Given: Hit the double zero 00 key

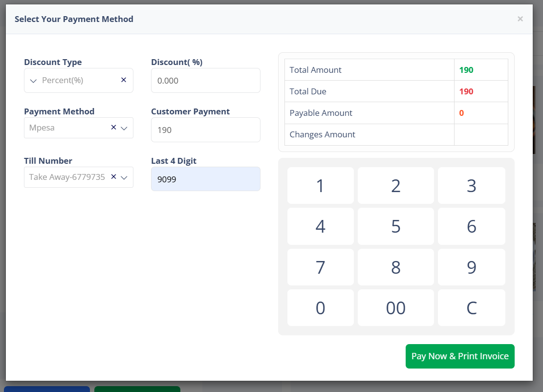Looking at the screenshot, I should pyautogui.click(x=395, y=308).
